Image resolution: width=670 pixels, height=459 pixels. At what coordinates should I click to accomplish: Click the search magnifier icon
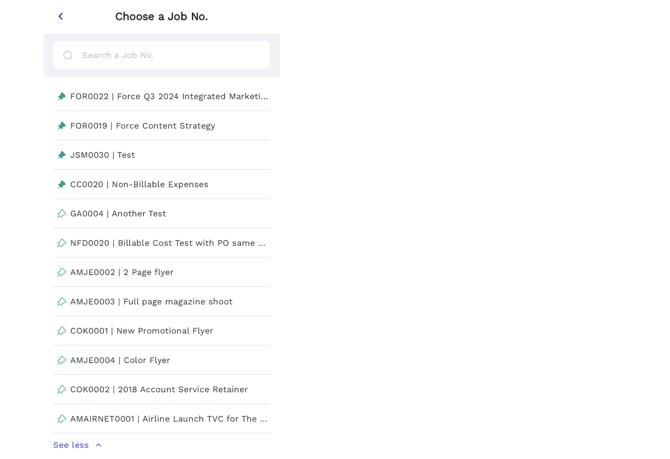click(x=68, y=55)
